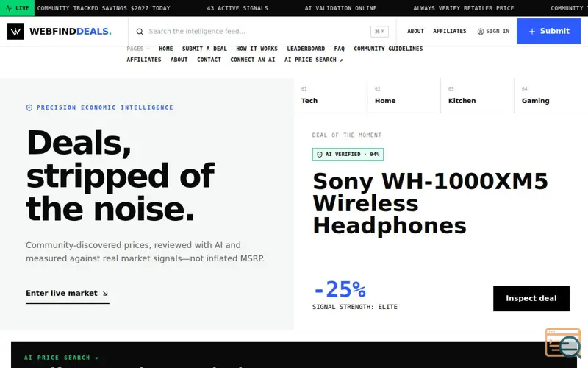
Task: Open the Leaderboard page
Action: coord(306,49)
